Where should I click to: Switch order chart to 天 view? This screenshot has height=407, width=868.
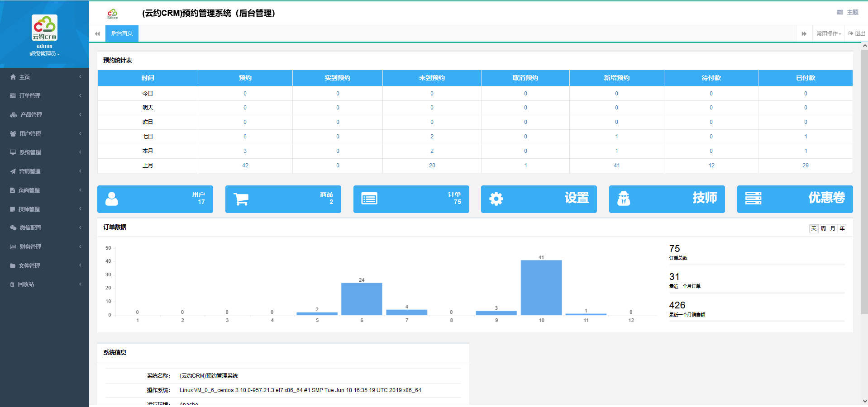(x=814, y=228)
